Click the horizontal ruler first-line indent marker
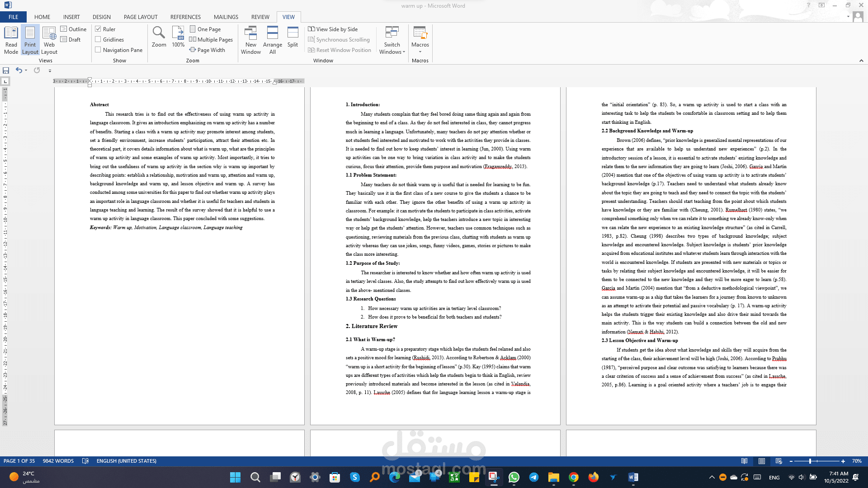This screenshot has height=488, width=868. (x=90, y=79)
